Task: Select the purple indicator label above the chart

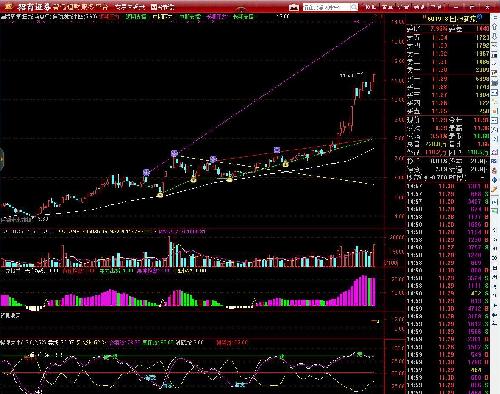Action: coord(216,16)
